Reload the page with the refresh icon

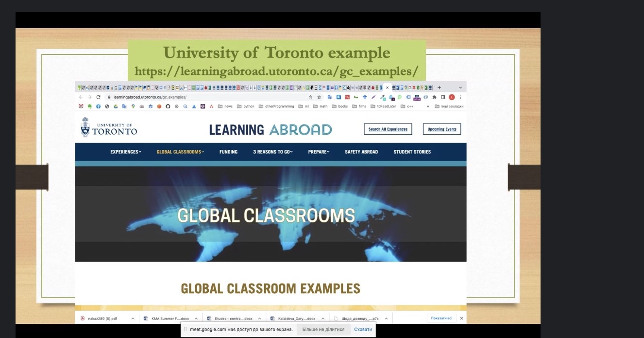[x=98, y=97]
